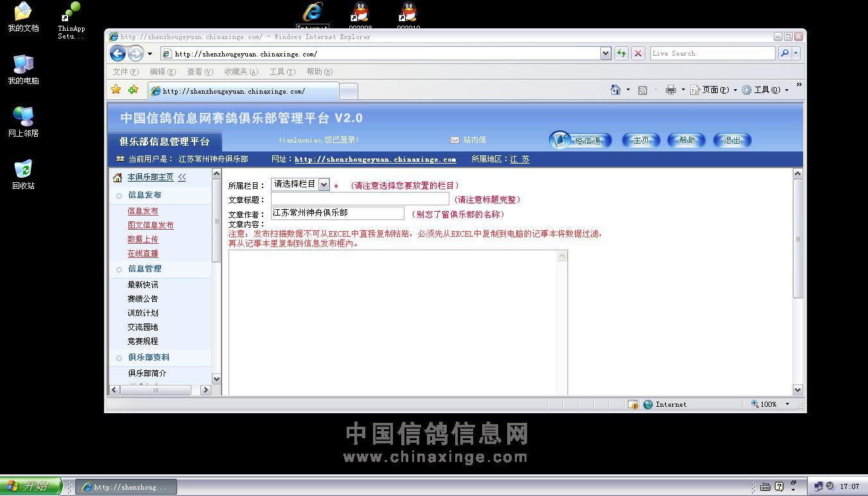Screen dimensions: 868x496
Task: Open the 工具(O) gear toolbar menu
Action: point(765,90)
